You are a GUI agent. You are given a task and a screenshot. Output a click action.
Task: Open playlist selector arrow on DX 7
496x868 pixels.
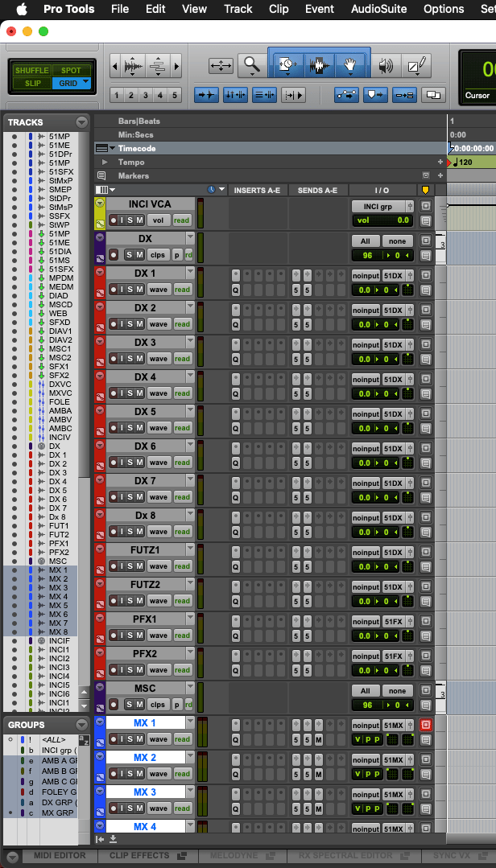(191, 480)
